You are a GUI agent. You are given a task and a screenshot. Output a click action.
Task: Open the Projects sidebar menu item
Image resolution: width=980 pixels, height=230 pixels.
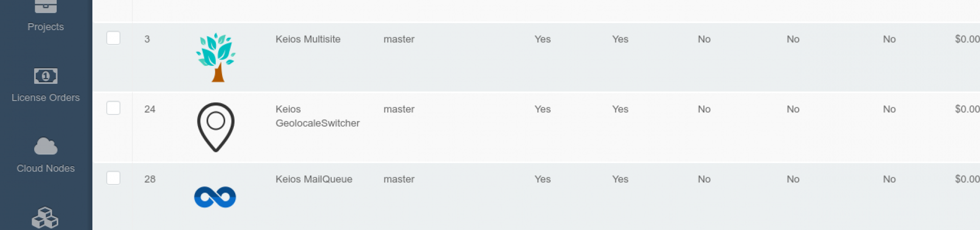45,27
